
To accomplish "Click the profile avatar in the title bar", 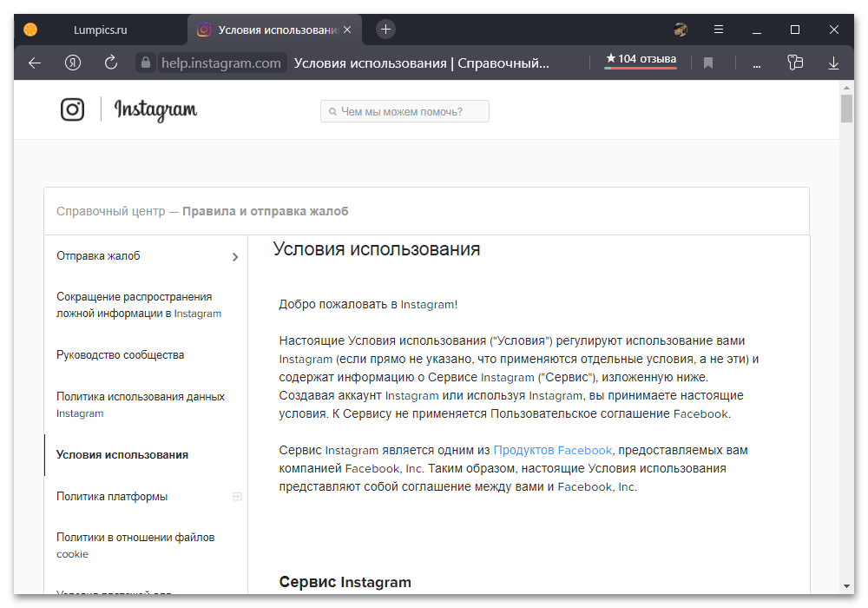I will pyautogui.click(x=681, y=29).
